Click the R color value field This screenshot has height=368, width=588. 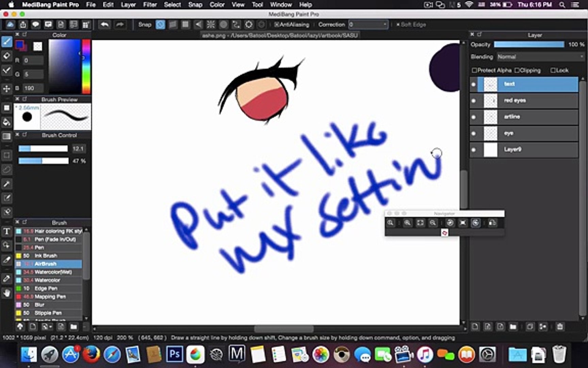(x=33, y=60)
